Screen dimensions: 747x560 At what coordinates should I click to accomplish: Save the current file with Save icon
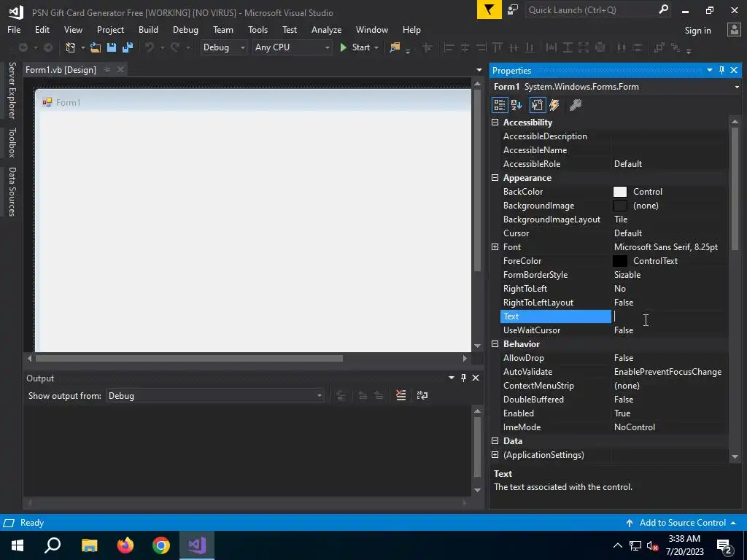point(112,47)
